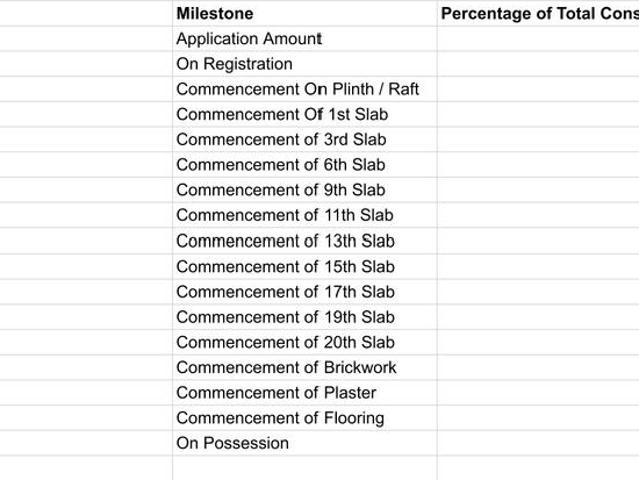Select Commencement of 6th Slab cell
The width and height of the screenshot is (639, 480).
pos(305,165)
